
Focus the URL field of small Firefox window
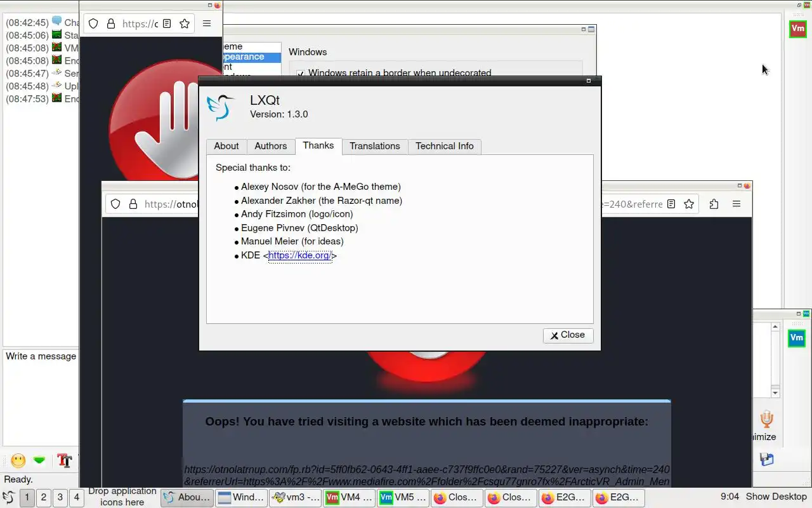point(139,23)
